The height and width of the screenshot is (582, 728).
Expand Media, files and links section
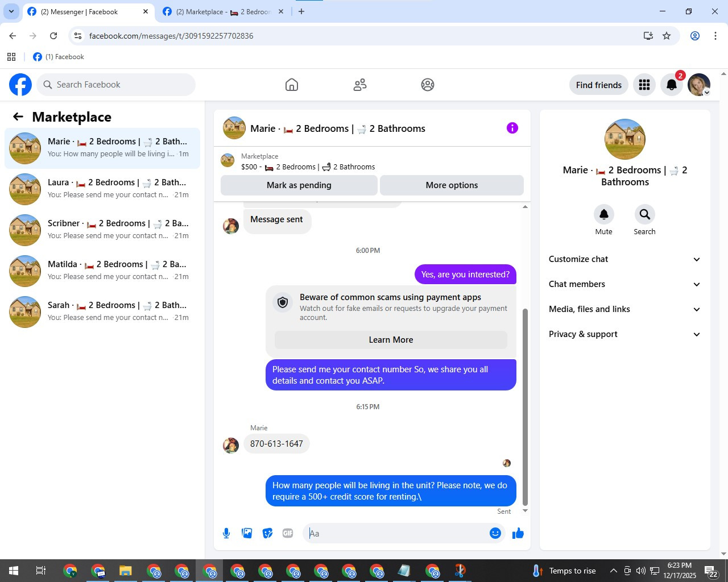point(624,309)
